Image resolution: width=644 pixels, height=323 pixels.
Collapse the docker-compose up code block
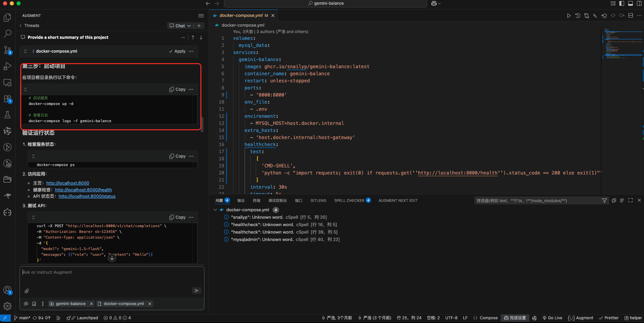(25, 89)
